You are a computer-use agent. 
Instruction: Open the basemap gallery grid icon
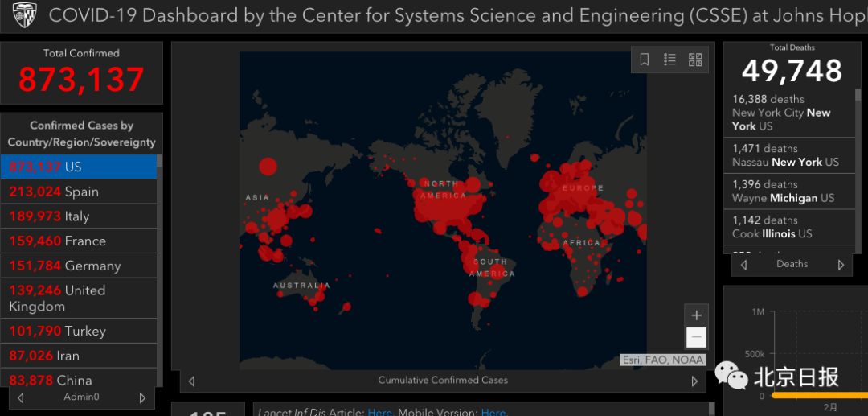[695, 60]
